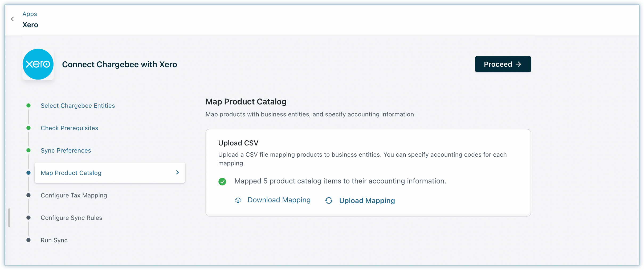644x270 pixels.
Task: Click the vertical scrollbar at left edge
Action: click(9, 218)
